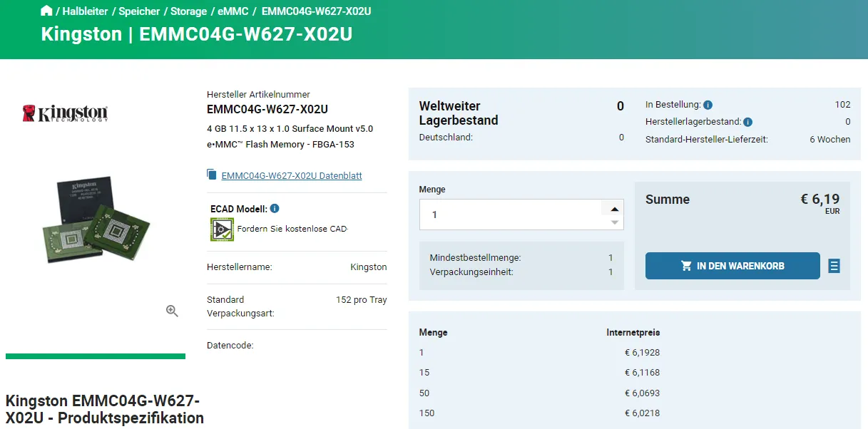The width and height of the screenshot is (868, 429).
Task: Open eMMC breadcrumb category
Action: [x=233, y=11]
